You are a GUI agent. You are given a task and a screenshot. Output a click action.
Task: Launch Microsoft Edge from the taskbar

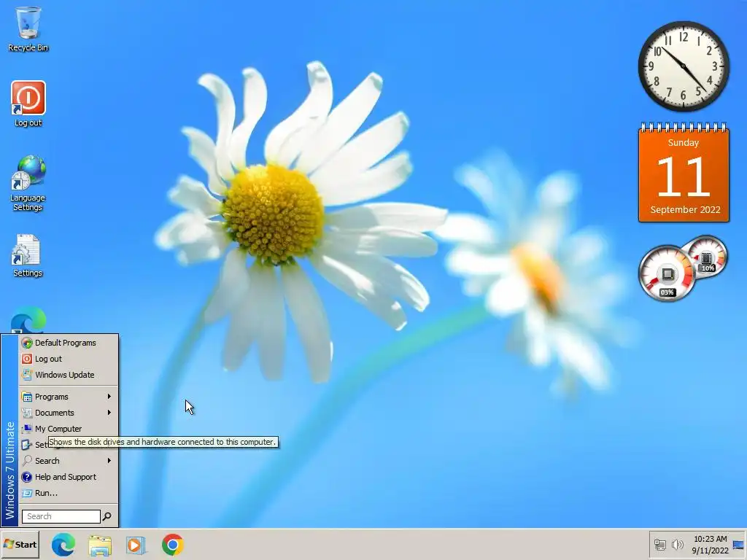coord(63,545)
